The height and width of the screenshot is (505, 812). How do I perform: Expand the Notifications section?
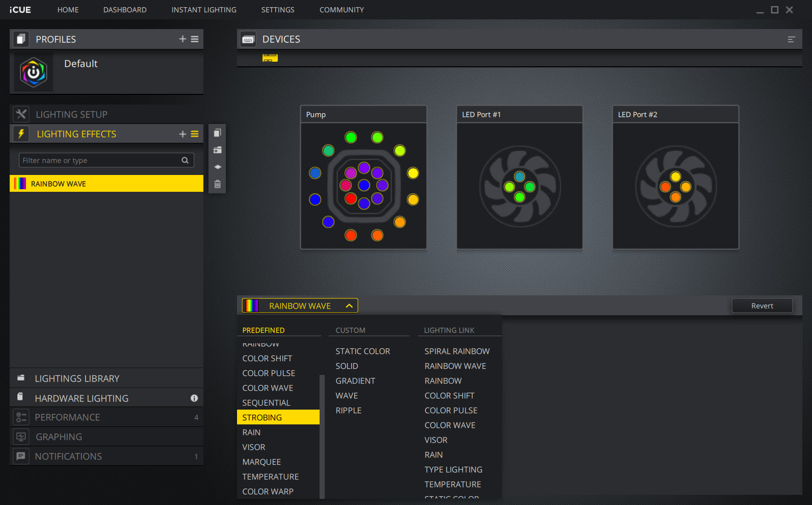107,456
